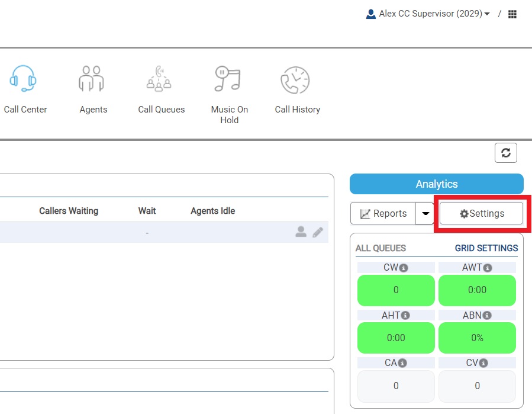The image size is (532, 414).
Task: Go to Agents tab label
Action: tap(93, 110)
